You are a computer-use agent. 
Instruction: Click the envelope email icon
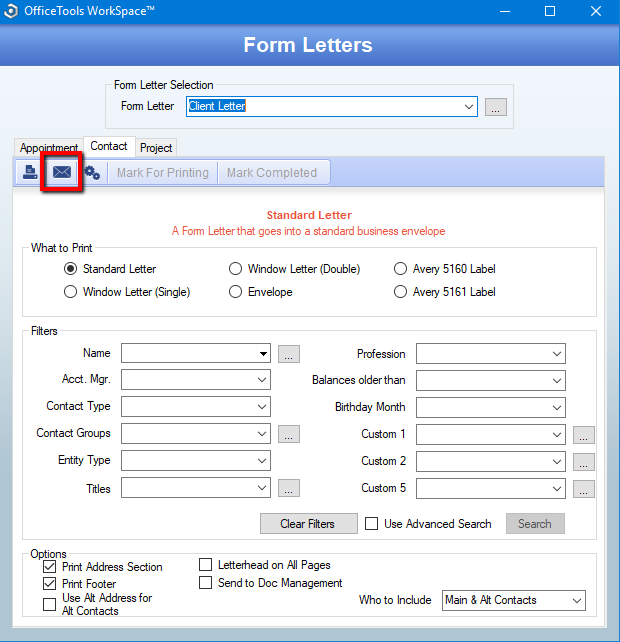(62, 172)
